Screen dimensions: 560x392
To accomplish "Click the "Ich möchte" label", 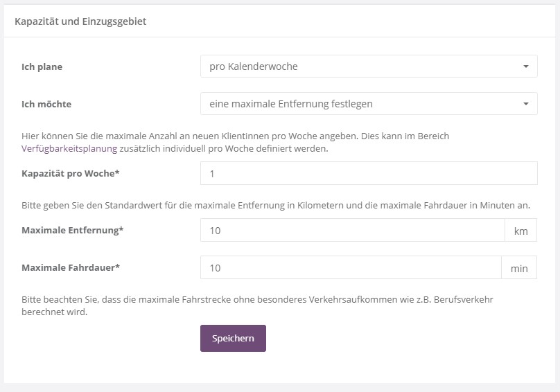I will pos(46,105).
